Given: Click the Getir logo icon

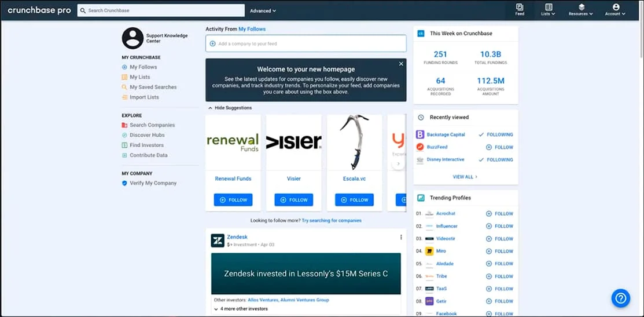Looking at the screenshot, I should [429, 301].
